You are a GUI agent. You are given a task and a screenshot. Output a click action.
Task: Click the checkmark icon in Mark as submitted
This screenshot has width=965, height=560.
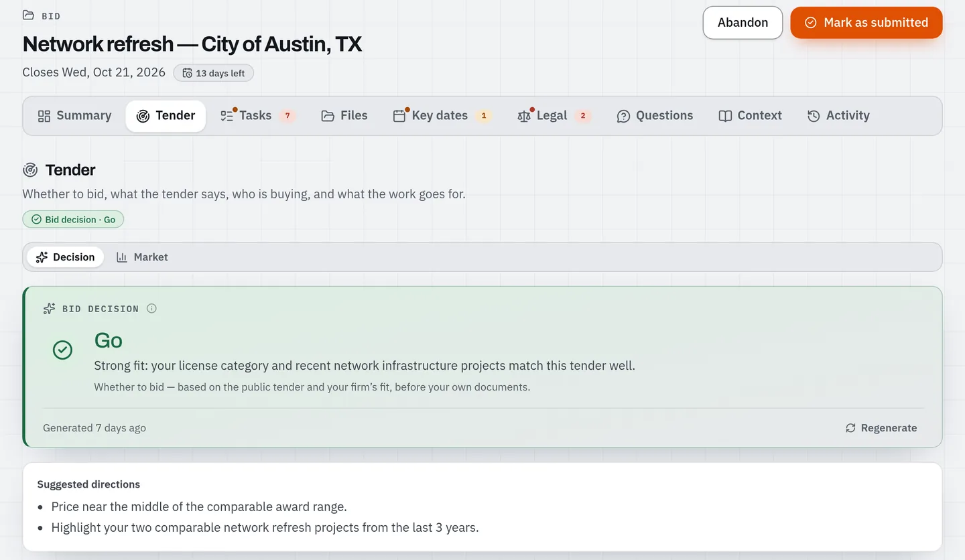tap(810, 23)
